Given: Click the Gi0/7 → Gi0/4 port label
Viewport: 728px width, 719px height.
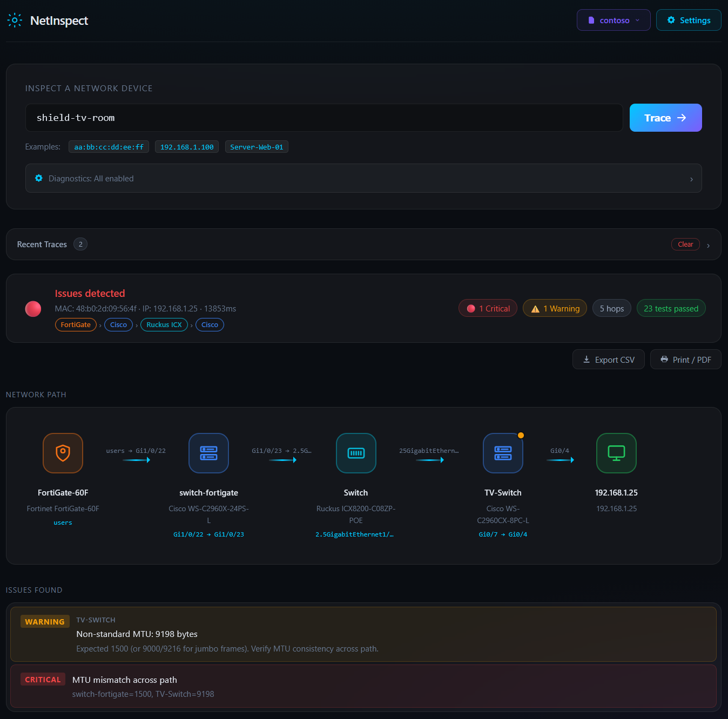Looking at the screenshot, I should coord(503,534).
